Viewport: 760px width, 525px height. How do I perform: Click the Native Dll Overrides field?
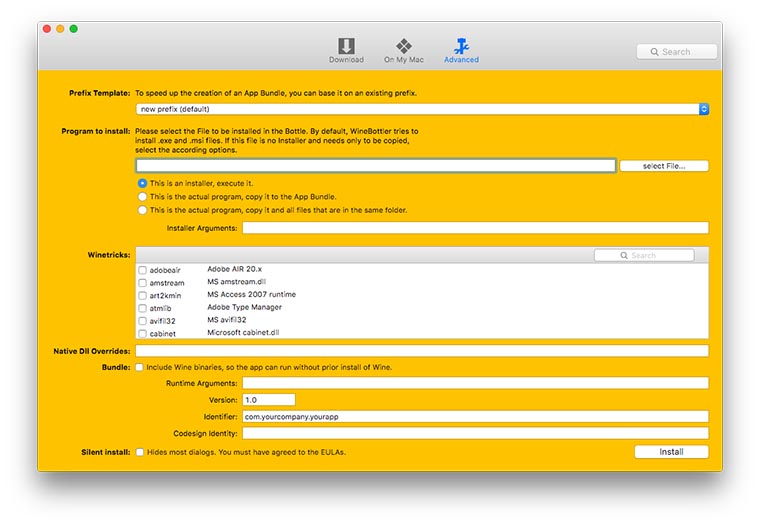click(422, 351)
